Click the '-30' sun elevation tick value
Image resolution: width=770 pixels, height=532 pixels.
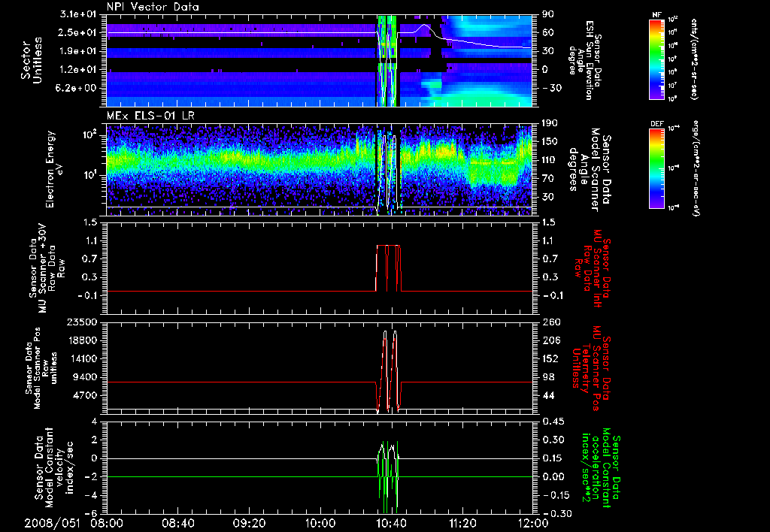pyautogui.click(x=551, y=88)
